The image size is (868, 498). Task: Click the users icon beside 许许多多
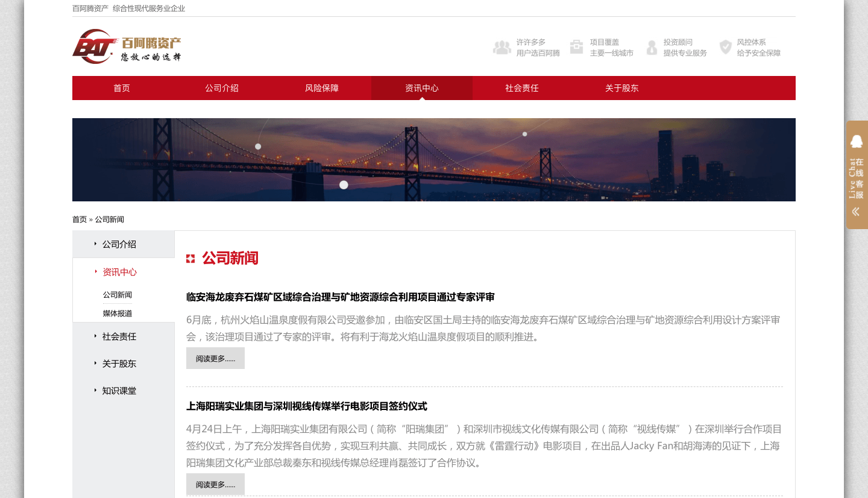pos(502,48)
